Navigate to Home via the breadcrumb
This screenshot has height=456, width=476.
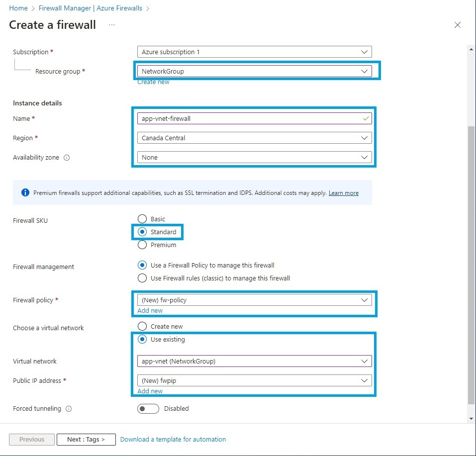[x=18, y=8]
